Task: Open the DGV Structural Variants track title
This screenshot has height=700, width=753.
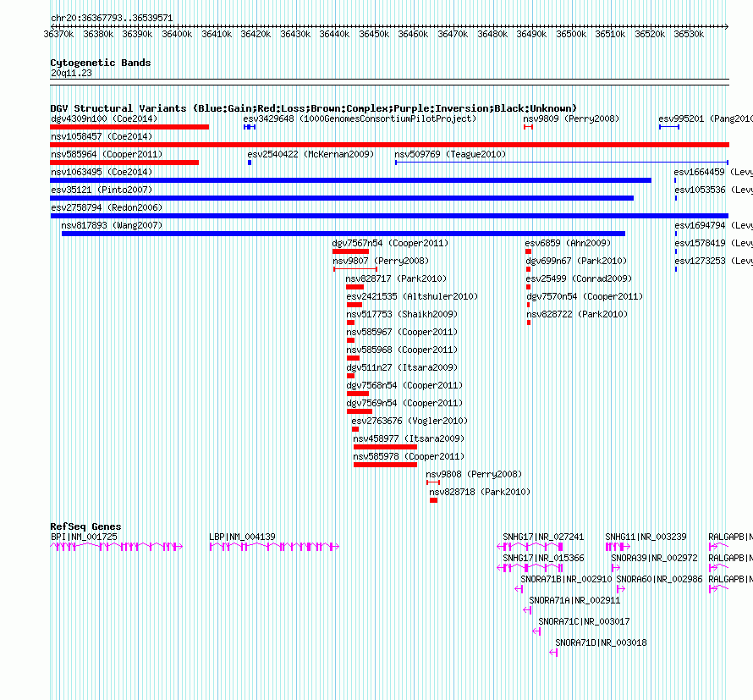Action: click(313, 108)
